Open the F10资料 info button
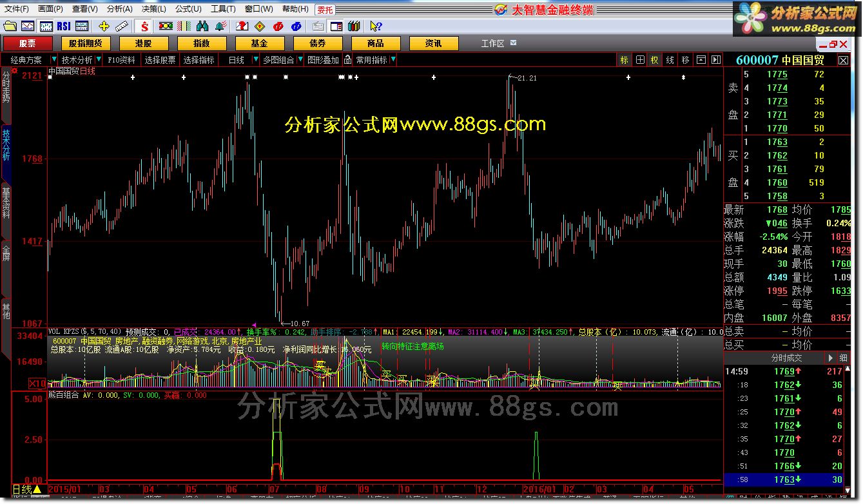The height and width of the screenshot is (504, 863). click(x=122, y=60)
